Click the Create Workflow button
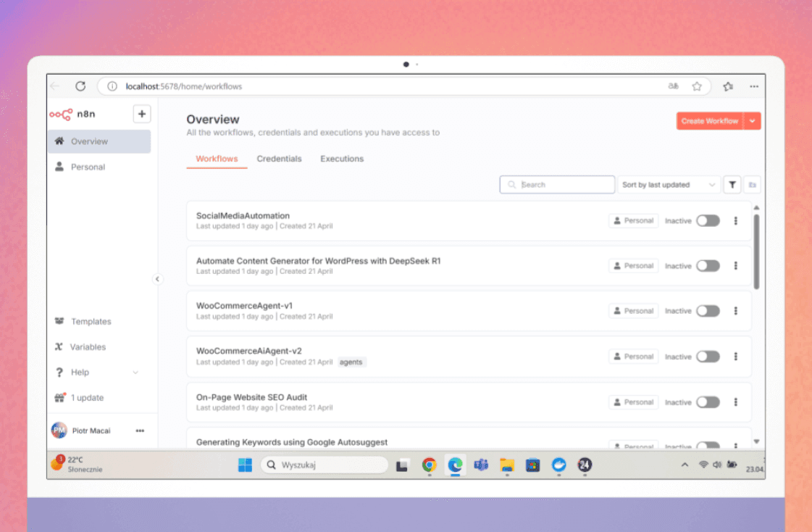Viewport: 812px width, 532px height. 709,121
